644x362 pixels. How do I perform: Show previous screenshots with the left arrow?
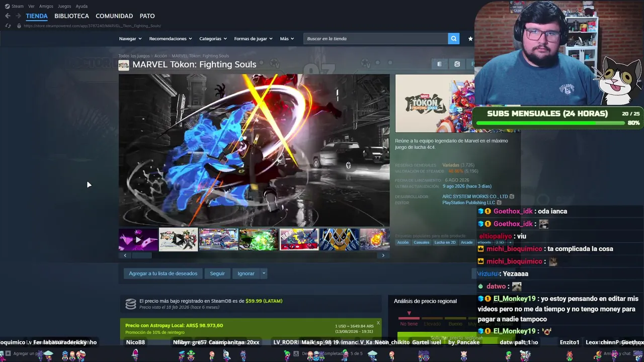point(125,255)
